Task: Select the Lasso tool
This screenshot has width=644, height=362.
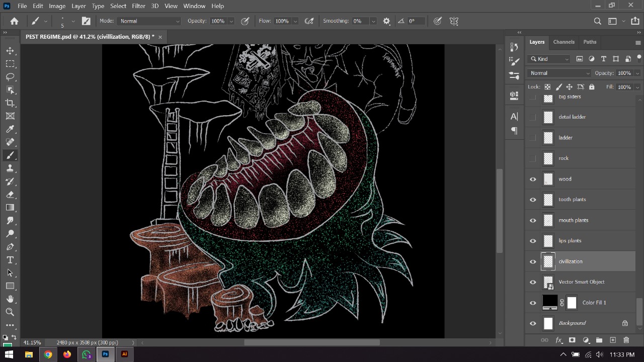Action: point(10,77)
